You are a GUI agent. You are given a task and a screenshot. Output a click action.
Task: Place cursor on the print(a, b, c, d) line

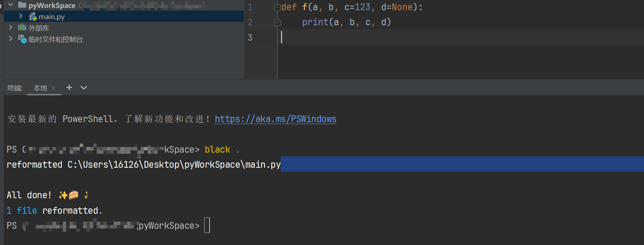(346, 22)
